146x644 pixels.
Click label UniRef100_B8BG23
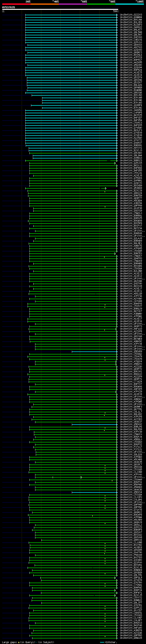(x=131, y=161)
